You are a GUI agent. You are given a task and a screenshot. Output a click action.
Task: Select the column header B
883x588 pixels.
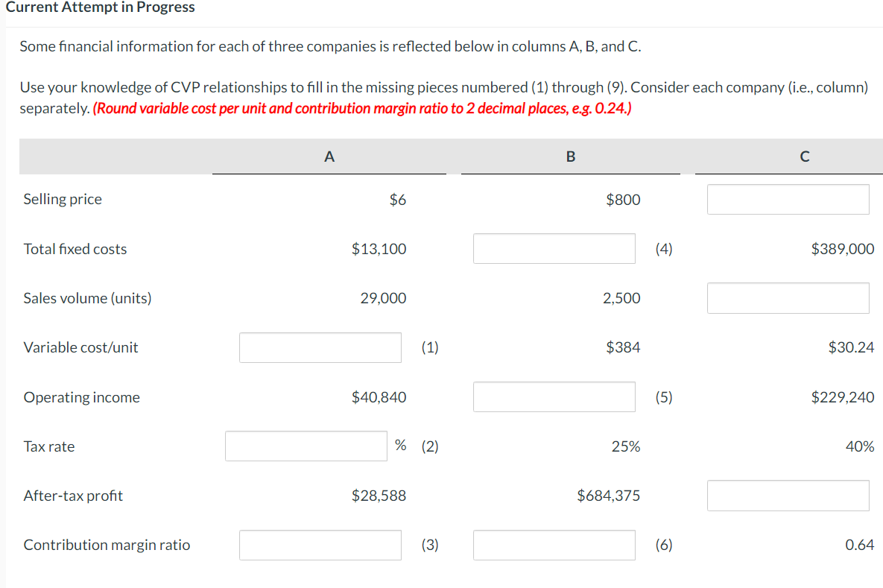click(570, 157)
